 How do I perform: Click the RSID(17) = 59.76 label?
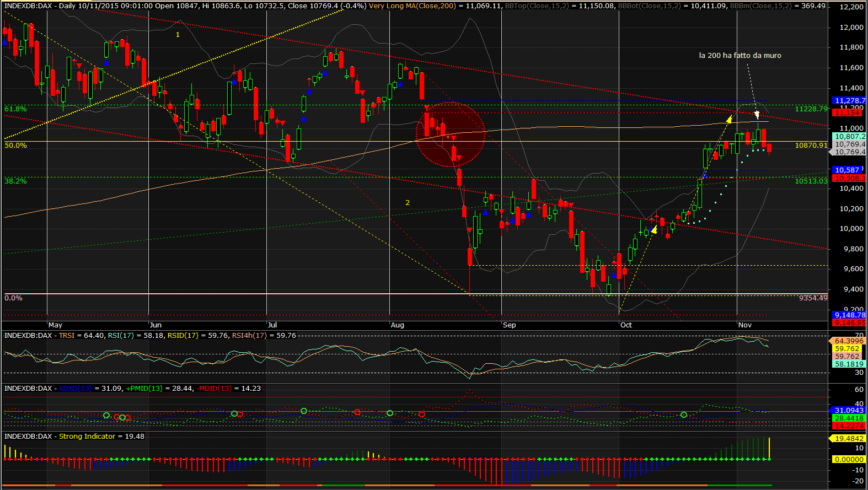tap(199, 335)
